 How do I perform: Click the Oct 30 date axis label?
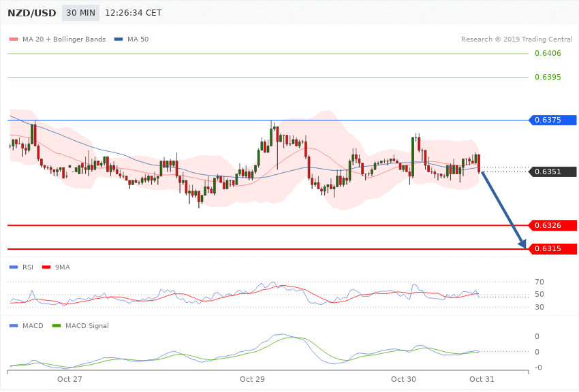pos(403,379)
